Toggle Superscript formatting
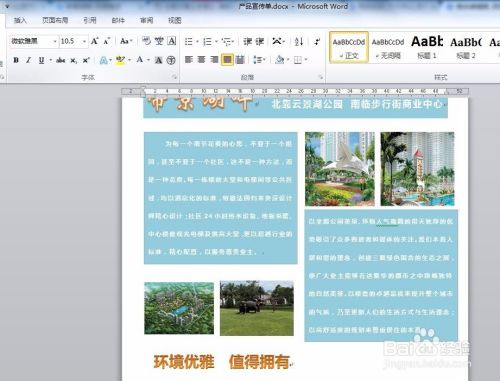The height and width of the screenshot is (381, 500). click(x=86, y=60)
